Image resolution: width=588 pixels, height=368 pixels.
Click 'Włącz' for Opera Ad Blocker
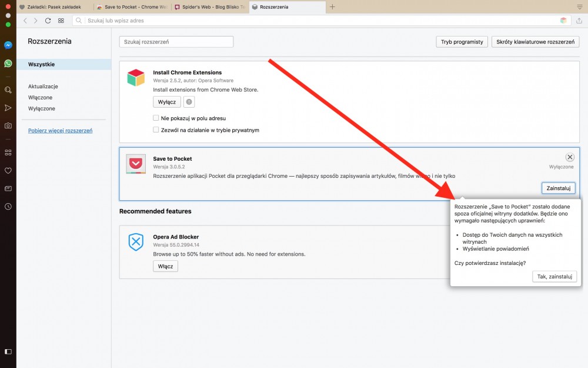click(x=165, y=266)
